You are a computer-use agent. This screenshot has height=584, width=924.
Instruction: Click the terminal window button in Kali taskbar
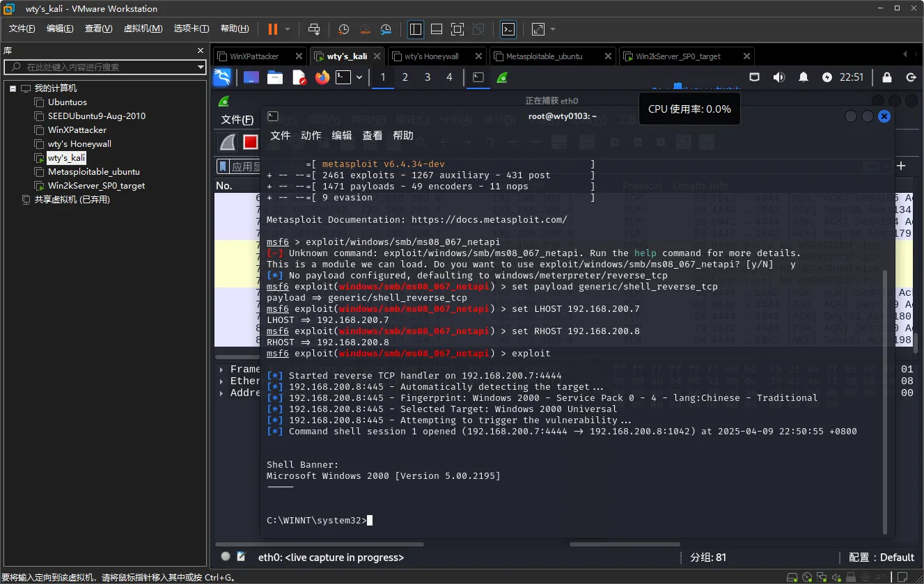(x=478, y=77)
